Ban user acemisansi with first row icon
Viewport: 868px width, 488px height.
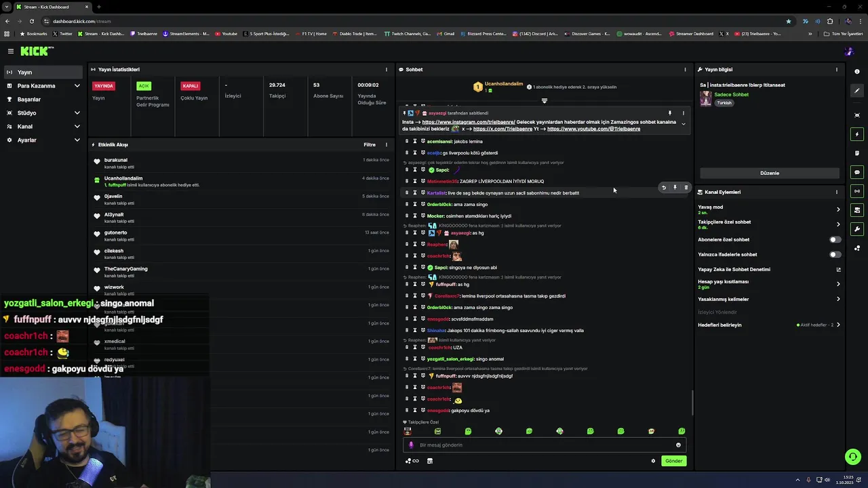pos(407,141)
